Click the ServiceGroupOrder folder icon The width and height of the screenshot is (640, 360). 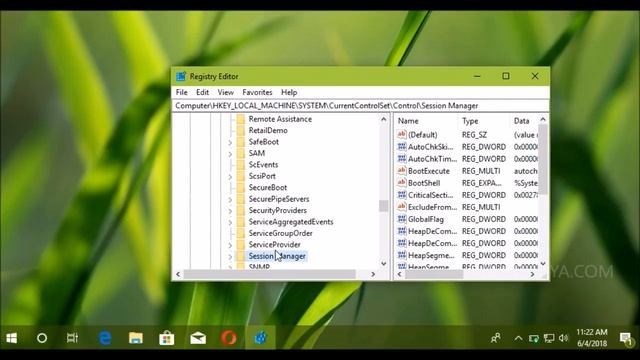click(x=241, y=233)
